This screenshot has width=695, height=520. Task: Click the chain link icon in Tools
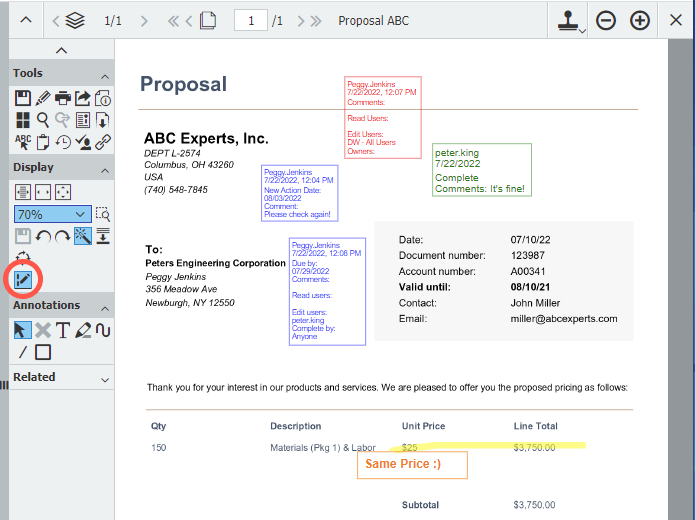(102, 141)
